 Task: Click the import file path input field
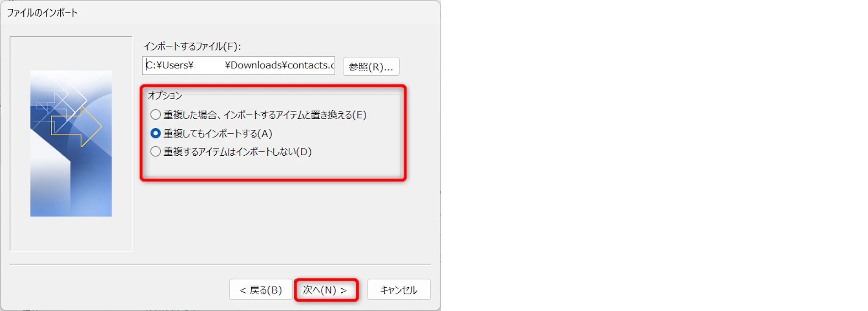[x=239, y=65]
